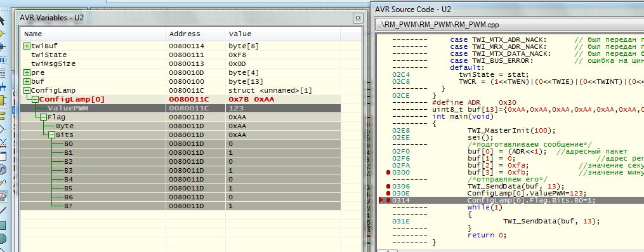Collapse the Bits node
This screenshot has height=252, width=644.
pyautogui.click(x=51, y=135)
